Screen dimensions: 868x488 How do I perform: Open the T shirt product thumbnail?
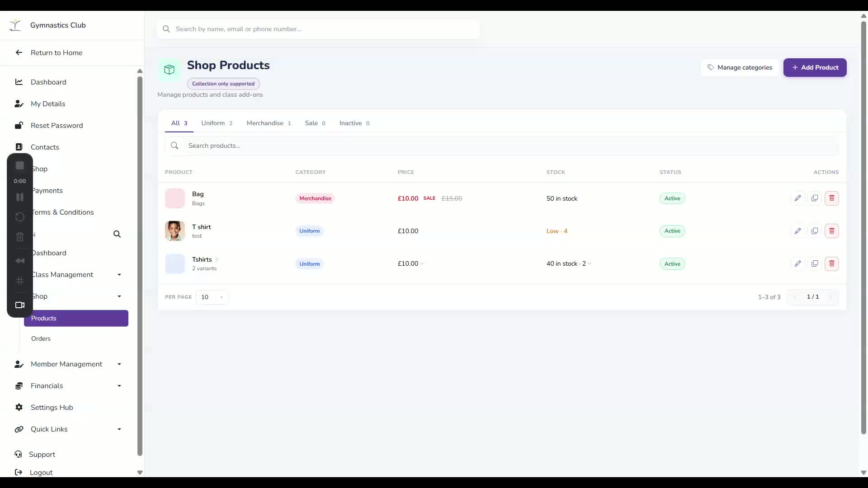tap(175, 231)
